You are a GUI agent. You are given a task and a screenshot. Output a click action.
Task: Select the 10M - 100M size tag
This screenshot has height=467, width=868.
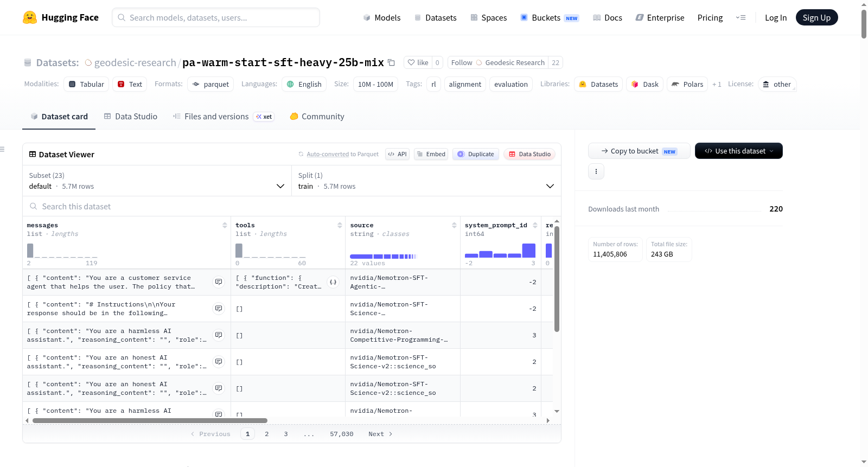[375, 84]
